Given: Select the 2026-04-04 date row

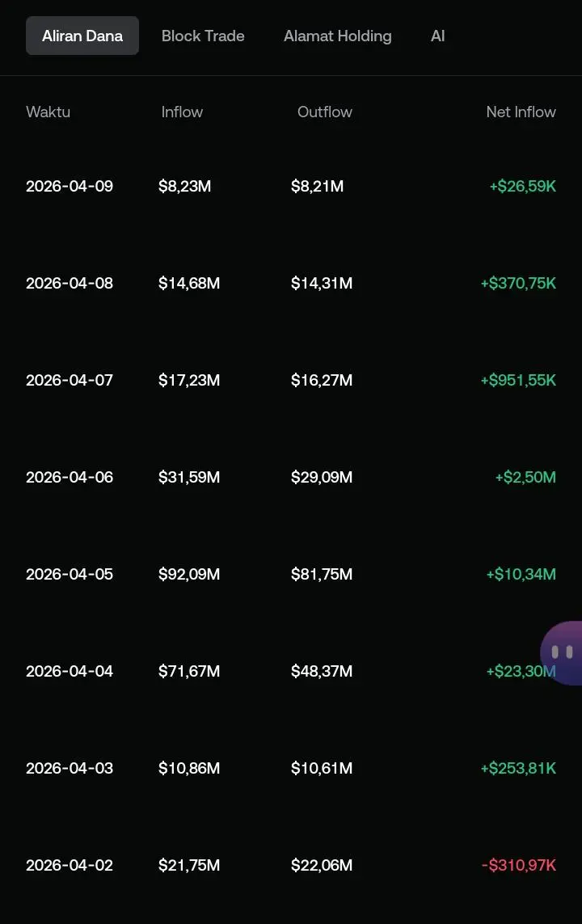Looking at the screenshot, I should [x=291, y=671].
